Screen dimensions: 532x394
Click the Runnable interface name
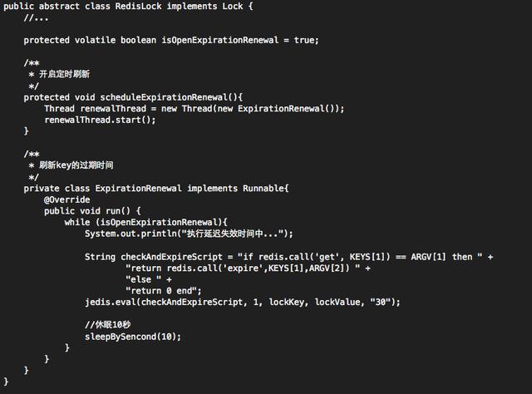point(262,189)
